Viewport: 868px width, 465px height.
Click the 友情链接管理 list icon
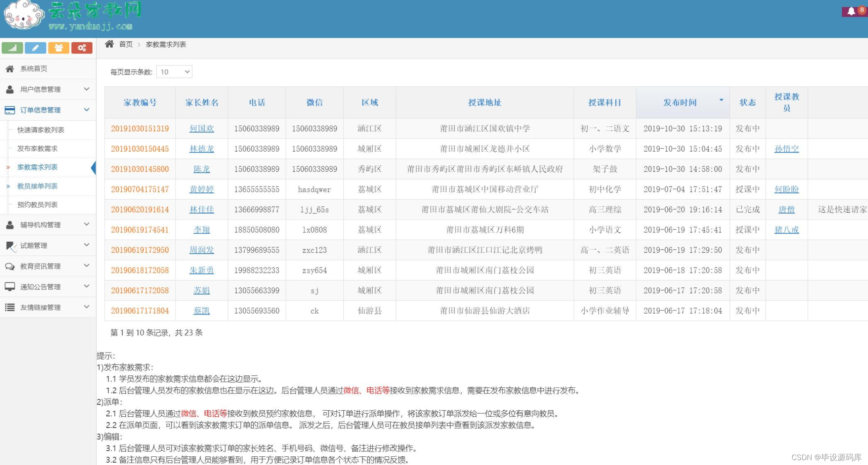(10, 307)
